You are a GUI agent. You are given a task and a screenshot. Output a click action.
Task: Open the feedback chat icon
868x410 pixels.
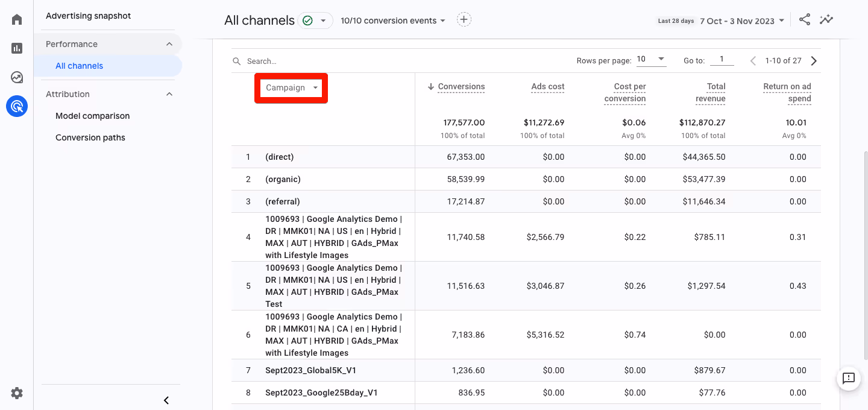pyautogui.click(x=849, y=379)
